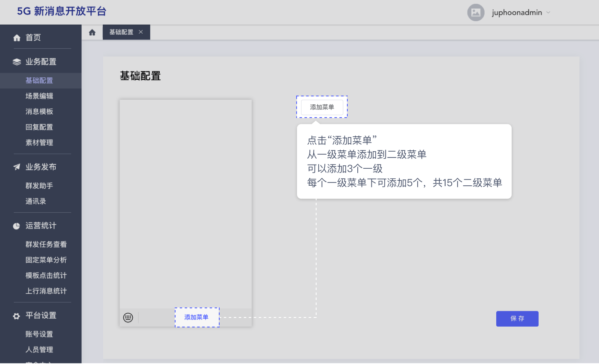
Task: Click the pie chart icon for 运营统计
Action: coord(17,226)
